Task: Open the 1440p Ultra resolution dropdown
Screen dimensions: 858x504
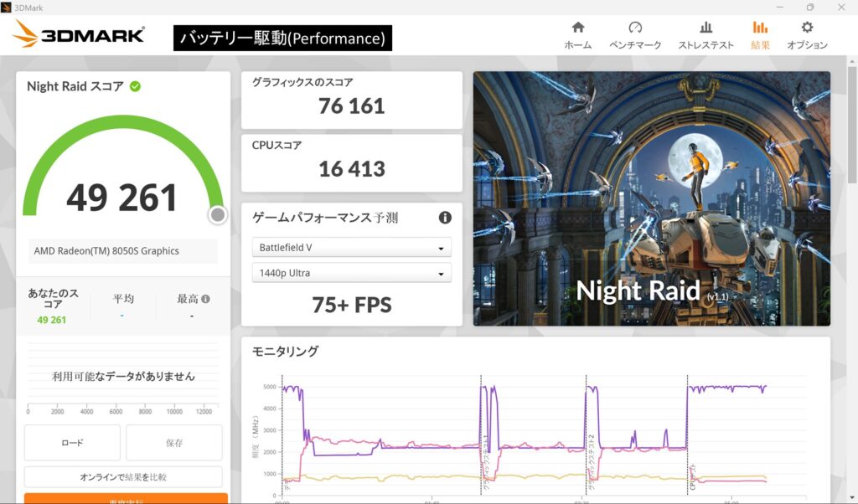Action: [x=351, y=273]
